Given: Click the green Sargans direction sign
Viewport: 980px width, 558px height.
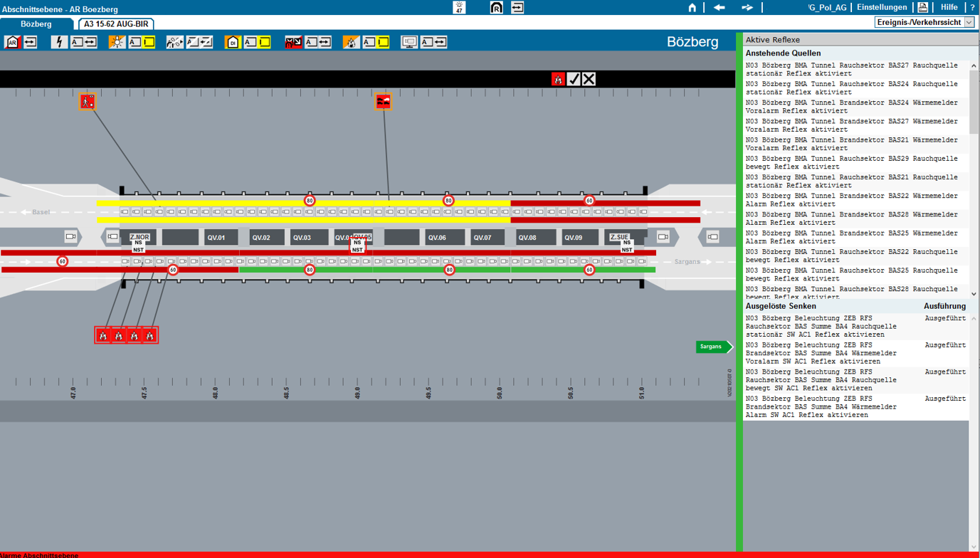Looking at the screenshot, I should [714, 347].
